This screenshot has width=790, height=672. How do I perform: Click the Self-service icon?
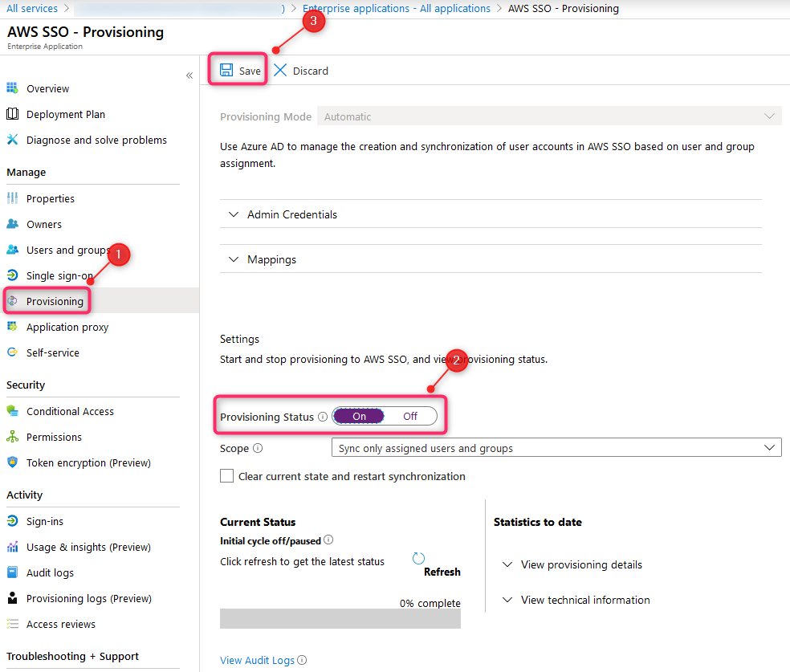12,352
